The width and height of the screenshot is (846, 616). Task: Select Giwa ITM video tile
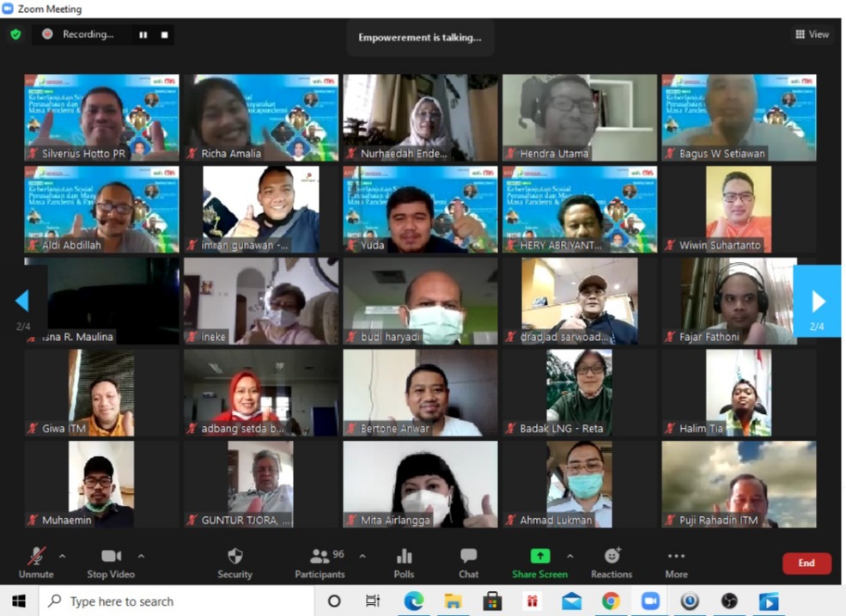[x=101, y=393]
